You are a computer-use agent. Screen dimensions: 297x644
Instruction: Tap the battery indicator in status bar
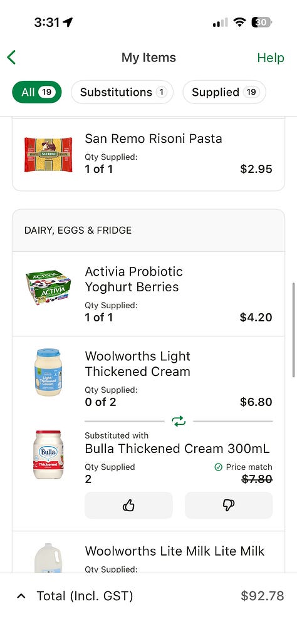[x=261, y=22]
